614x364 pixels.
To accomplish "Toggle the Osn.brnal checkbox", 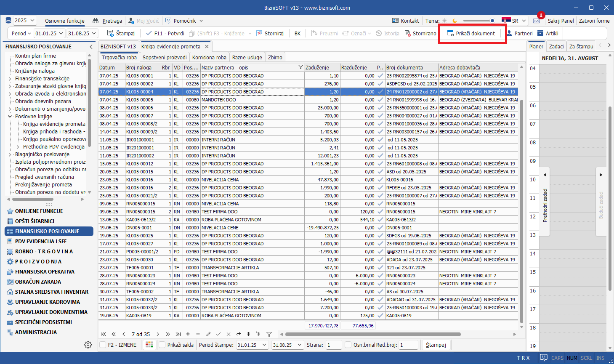I will pos(348,345).
